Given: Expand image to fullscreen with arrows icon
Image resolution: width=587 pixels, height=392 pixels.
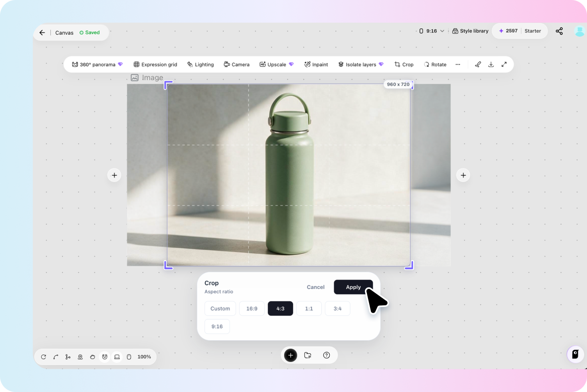Looking at the screenshot, I should click(x=504, y=64).
